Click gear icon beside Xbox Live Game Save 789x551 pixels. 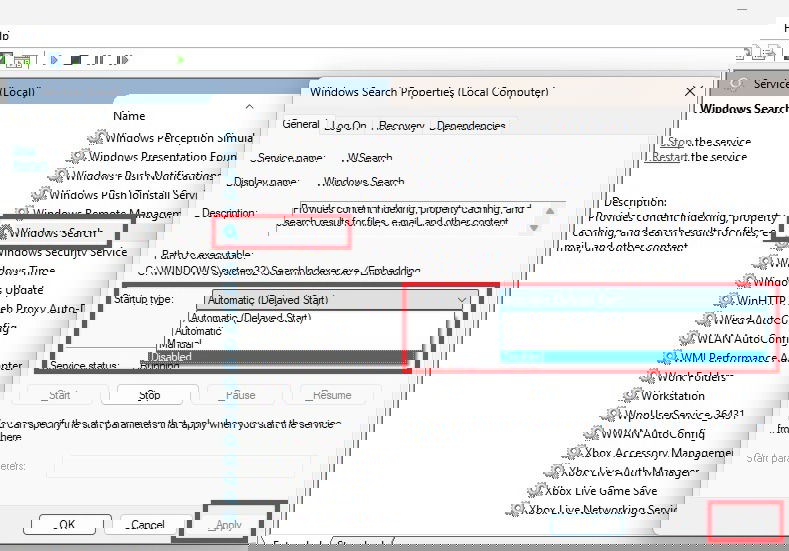[535, 490]
